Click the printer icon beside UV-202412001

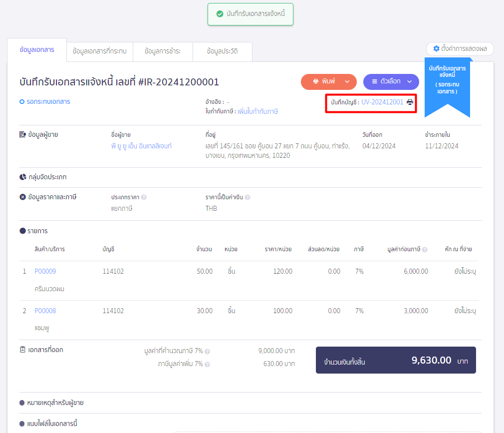point(410,103)
